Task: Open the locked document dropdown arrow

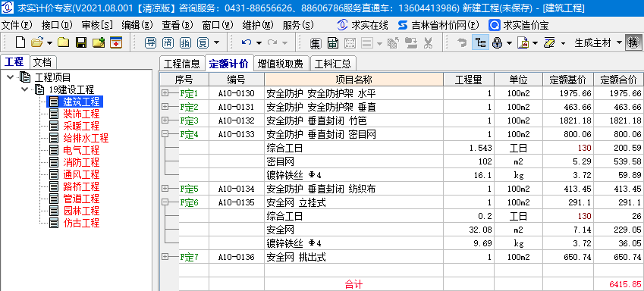Action: (x=535, y=42)
